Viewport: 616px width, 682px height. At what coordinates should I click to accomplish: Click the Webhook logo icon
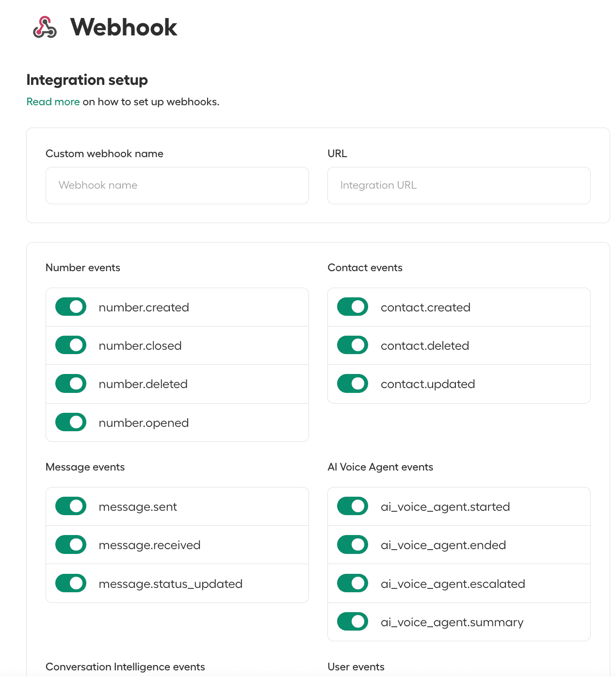pos(44,28)
